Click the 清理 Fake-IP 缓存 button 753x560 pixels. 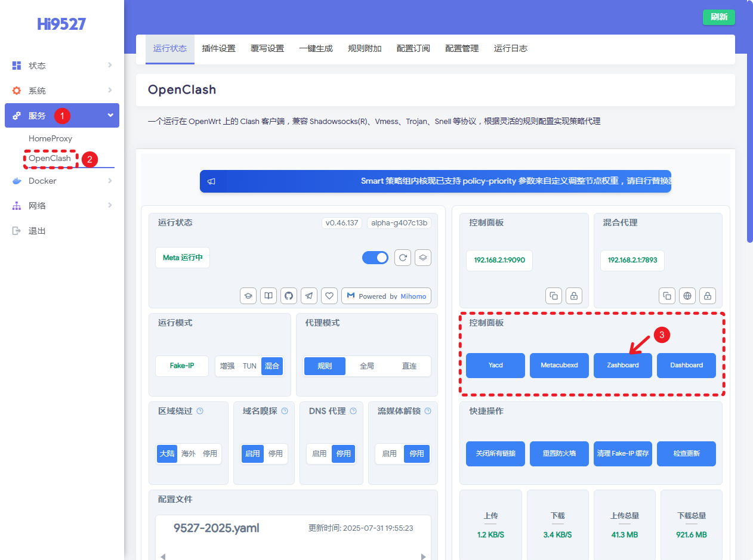623,454
